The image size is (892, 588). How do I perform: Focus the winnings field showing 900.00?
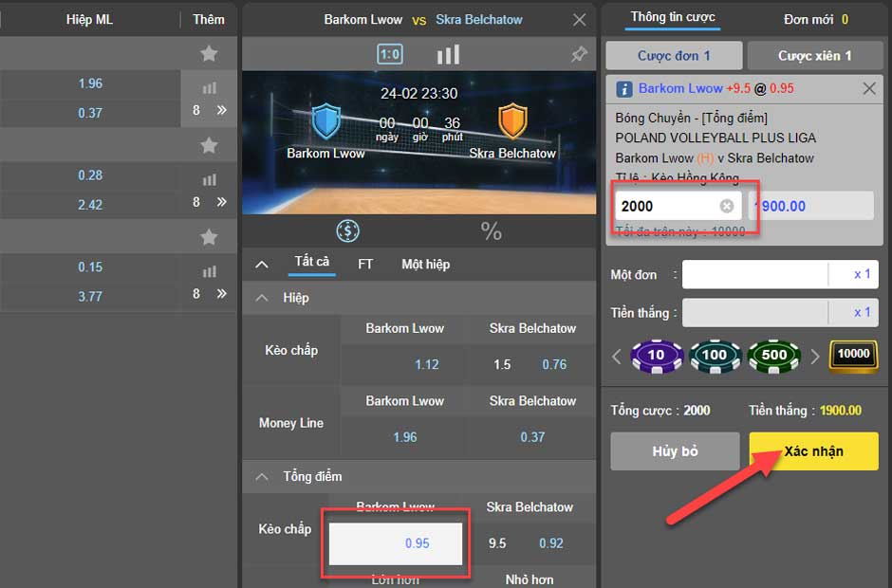point(811,206)
